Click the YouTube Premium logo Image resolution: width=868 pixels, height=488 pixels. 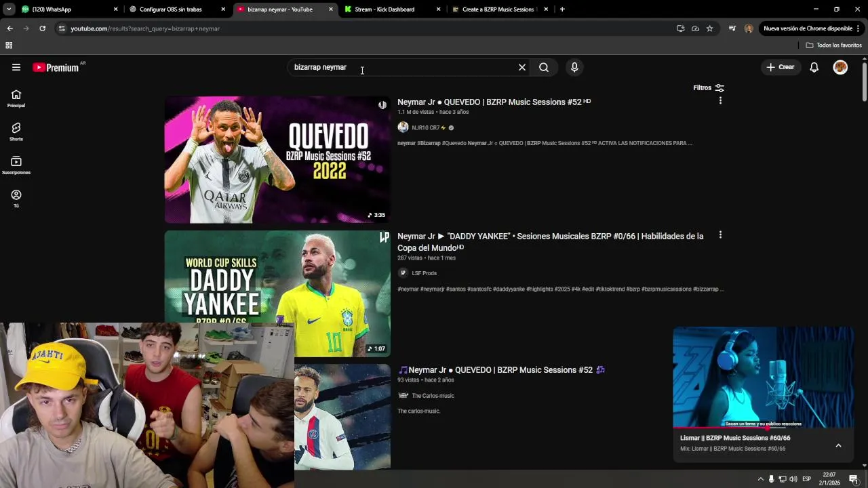pos(56,67)
